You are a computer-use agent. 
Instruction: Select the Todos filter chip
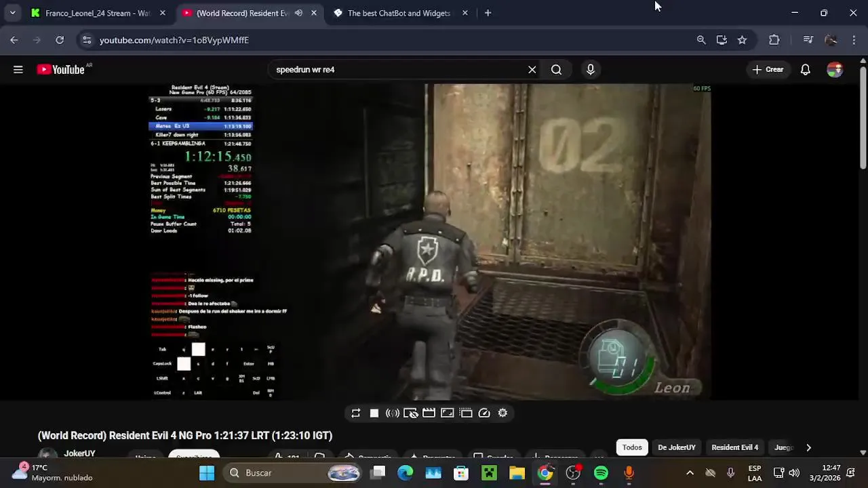632,447
